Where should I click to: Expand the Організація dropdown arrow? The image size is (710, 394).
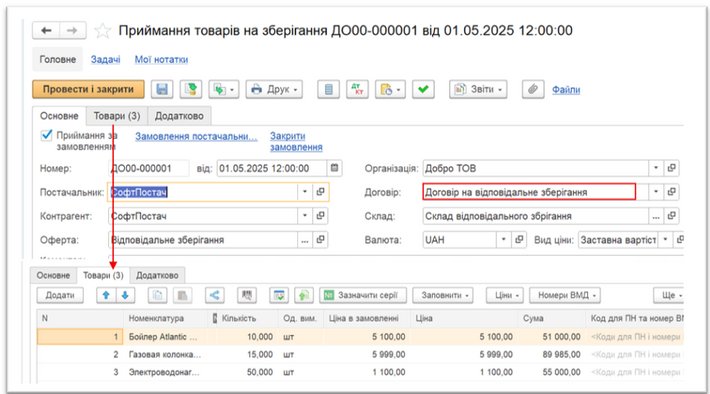656,168
